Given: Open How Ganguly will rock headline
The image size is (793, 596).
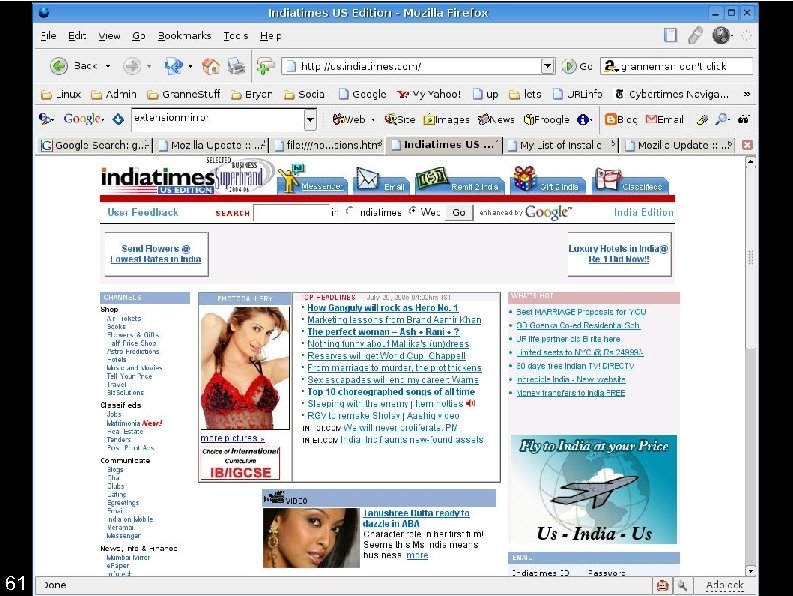Looking at the screenshot, I should click(382, 308).
